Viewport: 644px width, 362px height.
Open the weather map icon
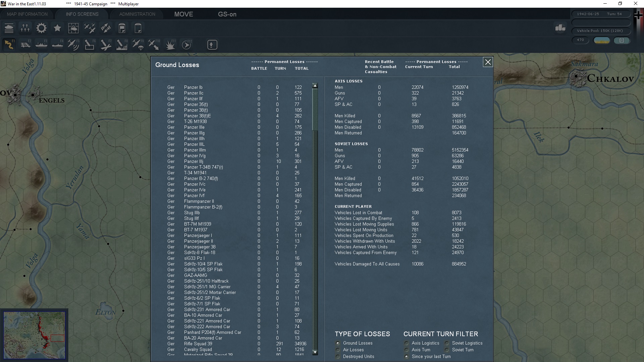[73, 28]
